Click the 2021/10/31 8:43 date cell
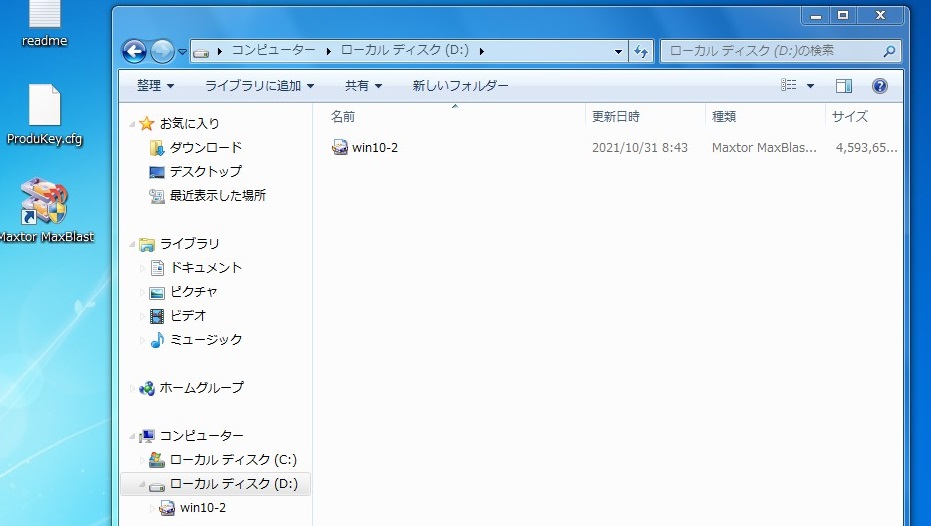 [639, 148]
